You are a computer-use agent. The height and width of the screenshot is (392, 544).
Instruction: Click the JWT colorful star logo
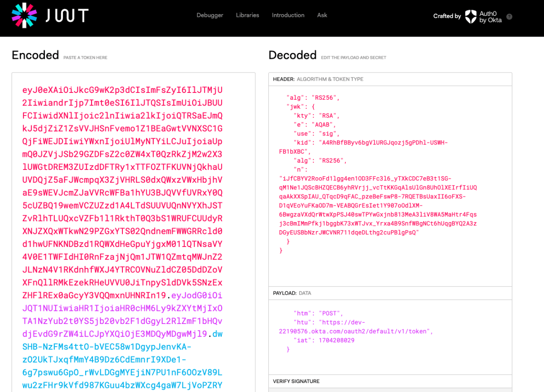click(x=24, y=15)
